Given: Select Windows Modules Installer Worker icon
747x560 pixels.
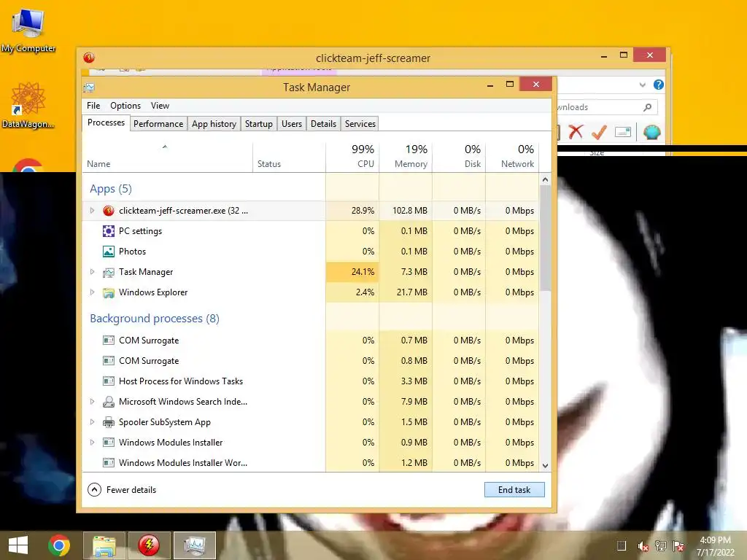Looking at the screenshot, I should click(x=109, y=463).
